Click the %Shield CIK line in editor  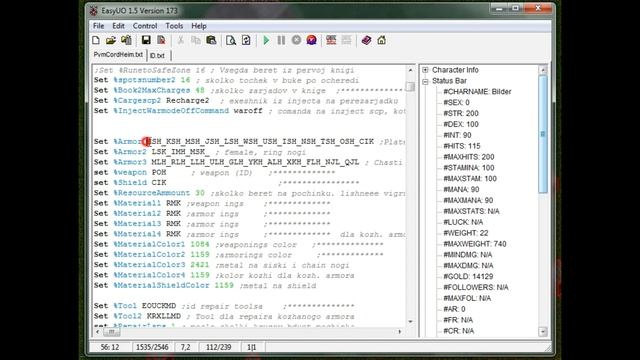point(227,183)
